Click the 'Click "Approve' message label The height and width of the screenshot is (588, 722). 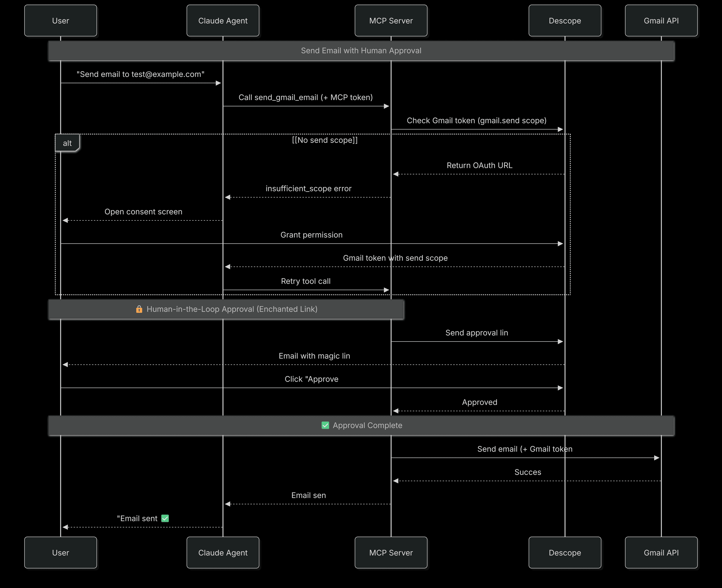point(312,379)
